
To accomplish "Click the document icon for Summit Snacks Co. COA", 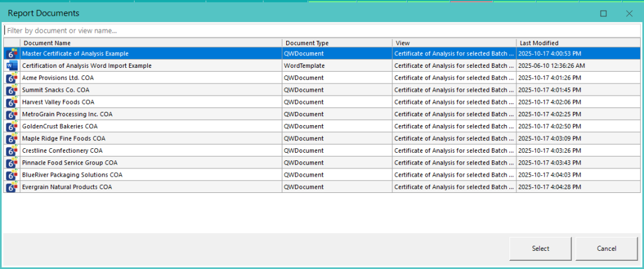I will (x=11, y=90).
